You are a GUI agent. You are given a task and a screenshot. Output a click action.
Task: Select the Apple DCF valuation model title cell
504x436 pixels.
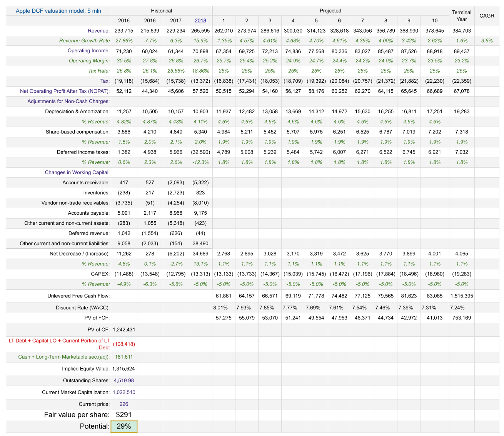pyautogui.click(x=58, y=11)
